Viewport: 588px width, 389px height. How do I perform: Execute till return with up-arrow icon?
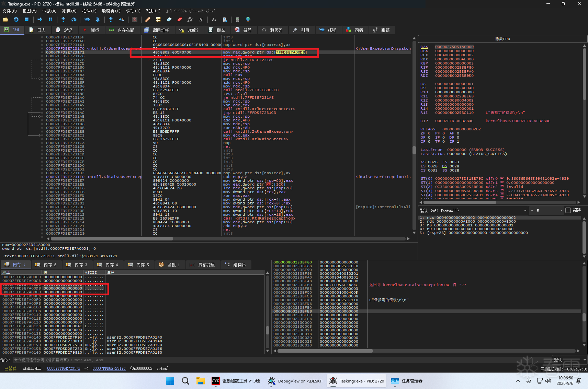[x=111, y=20]
